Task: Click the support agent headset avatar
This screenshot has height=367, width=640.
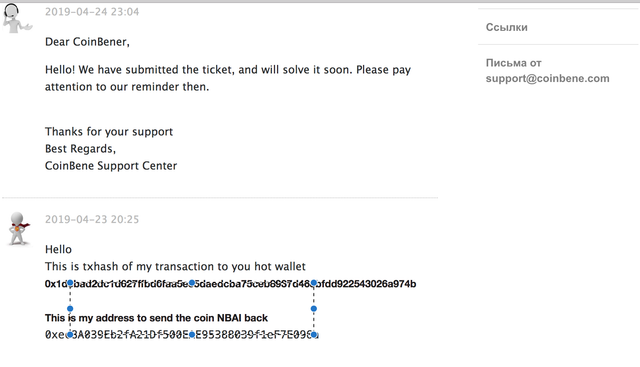Action: (x=16, y=18)
